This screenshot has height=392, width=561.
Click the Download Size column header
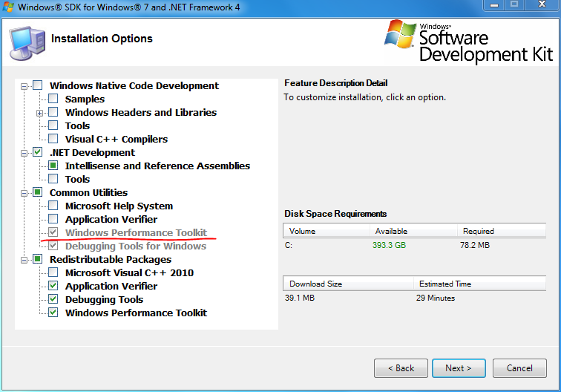[x=348, y=284]
